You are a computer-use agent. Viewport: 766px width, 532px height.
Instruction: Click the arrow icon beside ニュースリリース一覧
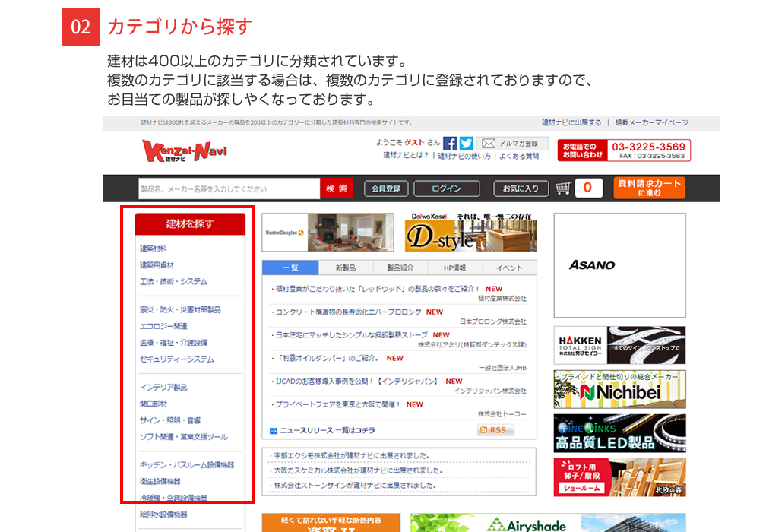click(x=274, y=431)
